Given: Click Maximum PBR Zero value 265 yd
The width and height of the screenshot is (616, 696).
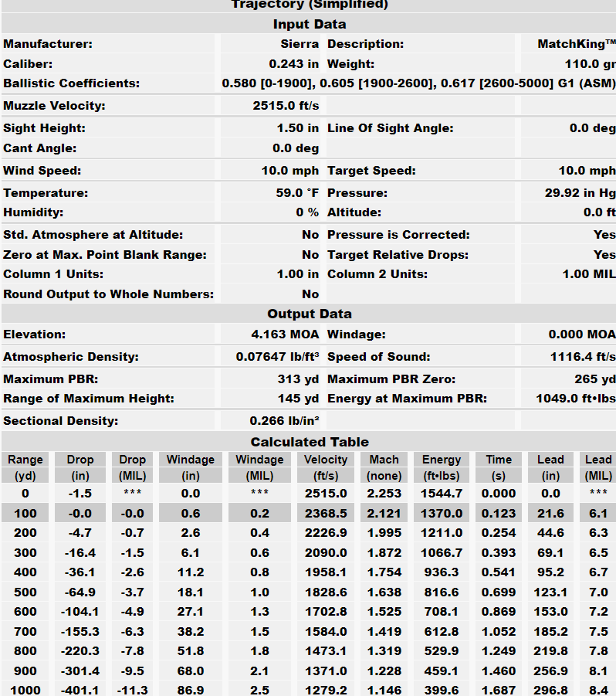Looking at the screenshot, I should 595,379.
